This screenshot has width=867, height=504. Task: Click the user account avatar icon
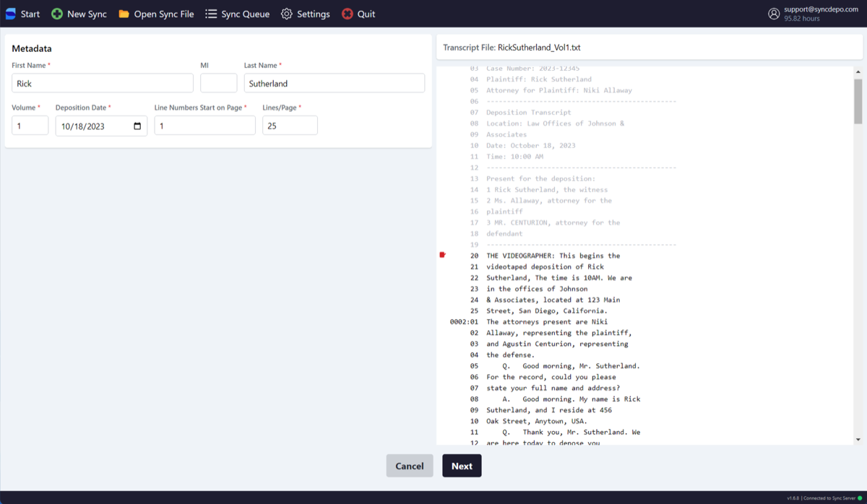(x=774, y=14)
